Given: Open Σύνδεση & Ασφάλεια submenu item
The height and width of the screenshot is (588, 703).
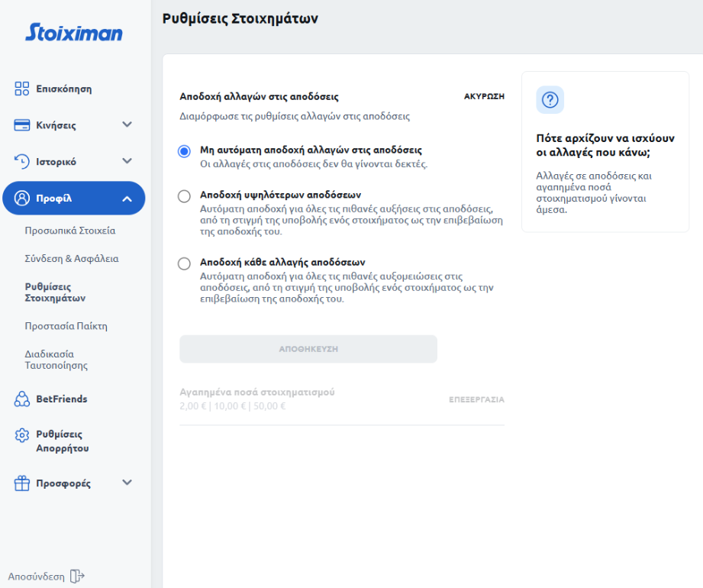Looking at the screenshot, I should pos(72,259).
